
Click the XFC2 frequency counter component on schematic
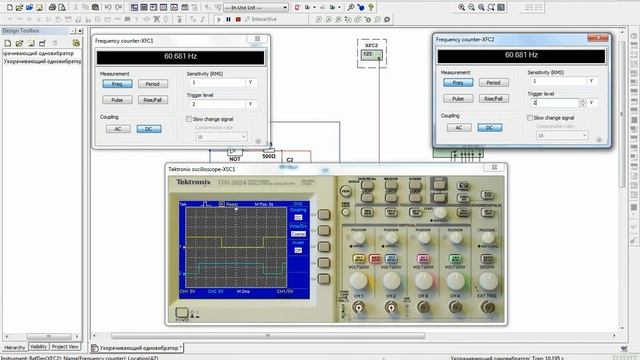pyautogui.click(x=371, y=54)
